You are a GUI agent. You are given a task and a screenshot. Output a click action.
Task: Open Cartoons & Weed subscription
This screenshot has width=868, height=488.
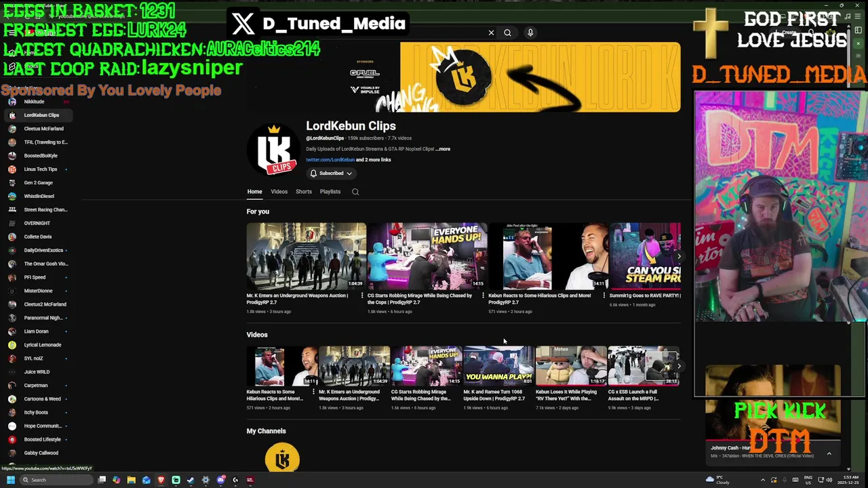39,399
